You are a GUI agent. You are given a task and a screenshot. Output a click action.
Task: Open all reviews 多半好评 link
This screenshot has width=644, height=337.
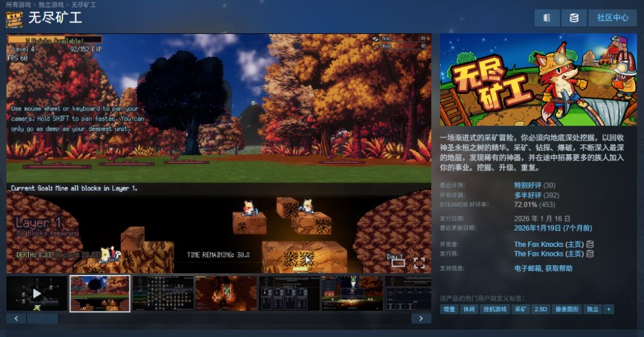click(527, 195)
